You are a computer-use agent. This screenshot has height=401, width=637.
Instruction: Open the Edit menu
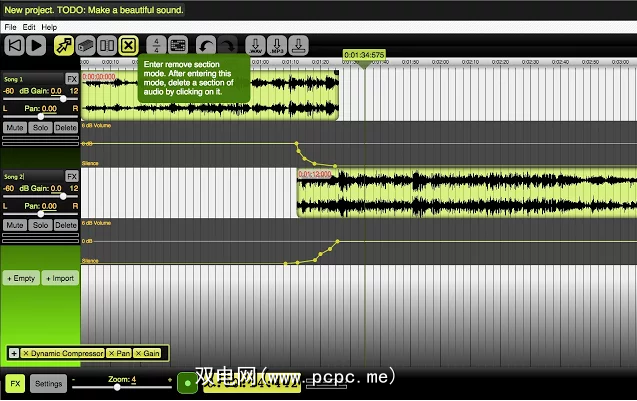pyautogui.click(x=29, y=27)
